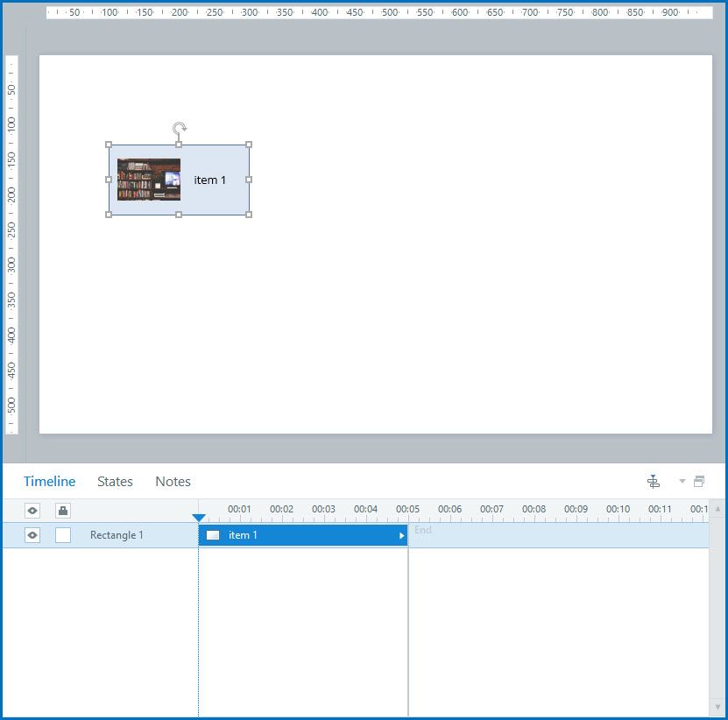
Task: Toggle the lock checkbox for Rectangle 1
Action: 63,535
